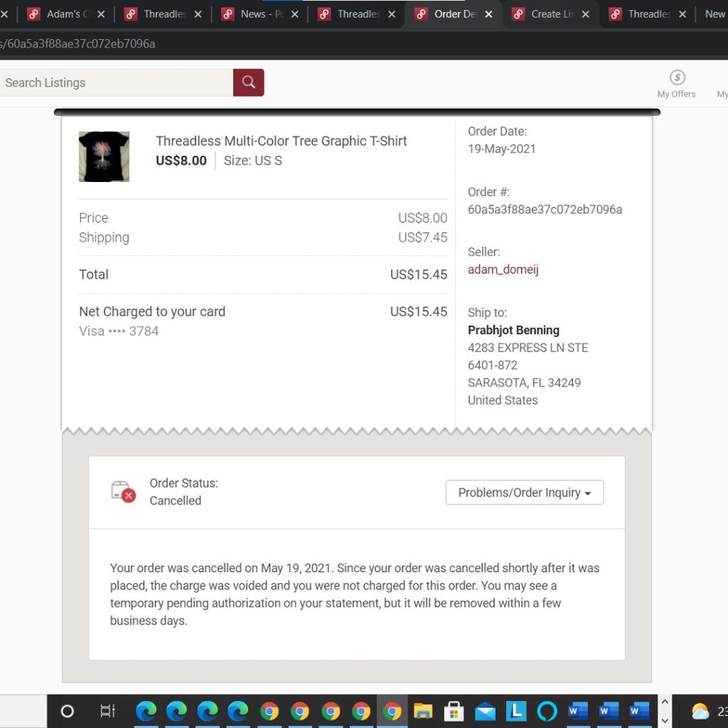
Task: Close the Order De browser tab
Action: [x=488, y=14]
